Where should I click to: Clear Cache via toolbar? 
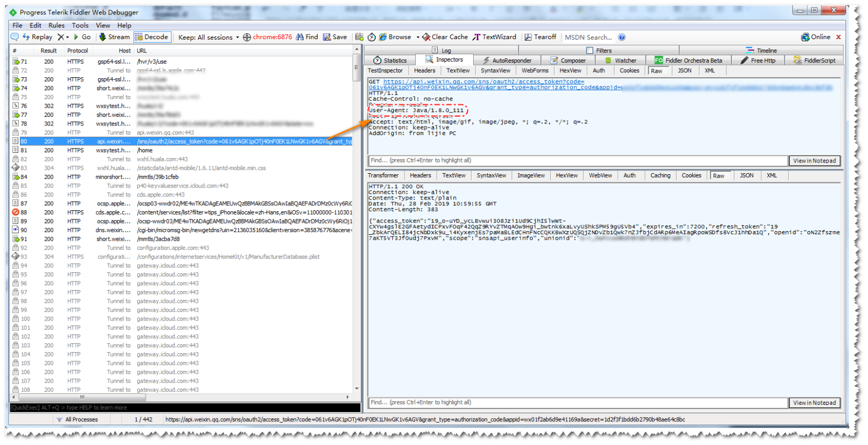click(x=445, y=37)
